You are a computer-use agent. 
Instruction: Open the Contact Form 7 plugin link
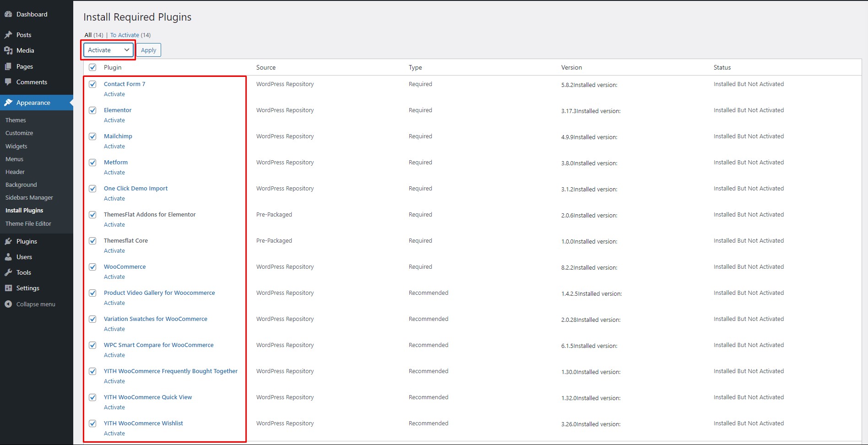(x=125, y=84)
